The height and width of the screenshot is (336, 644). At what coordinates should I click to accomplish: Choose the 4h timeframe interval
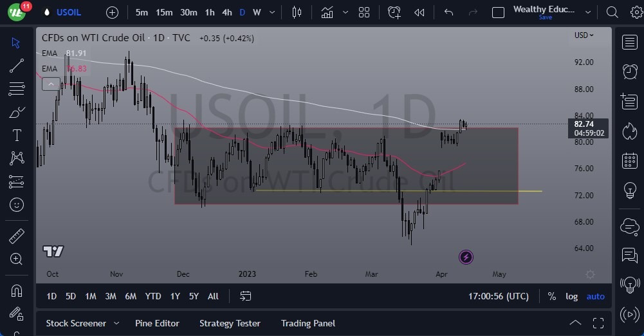226,12
